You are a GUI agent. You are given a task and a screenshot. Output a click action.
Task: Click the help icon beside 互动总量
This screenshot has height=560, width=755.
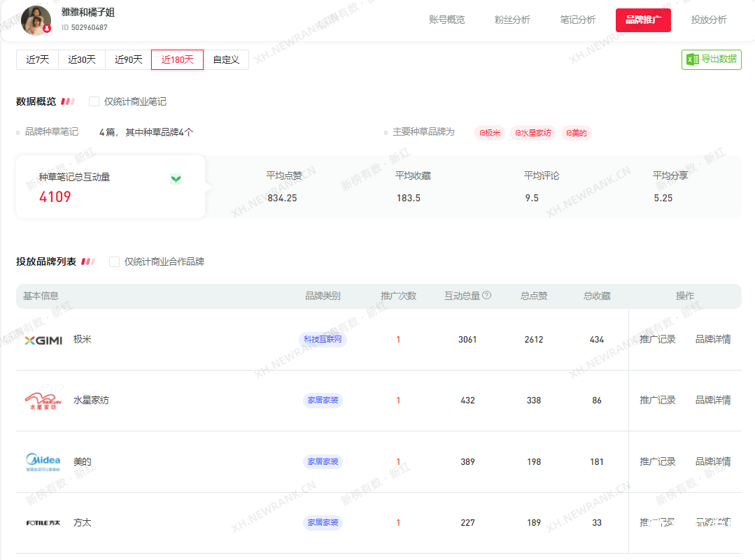click(487, 295)
